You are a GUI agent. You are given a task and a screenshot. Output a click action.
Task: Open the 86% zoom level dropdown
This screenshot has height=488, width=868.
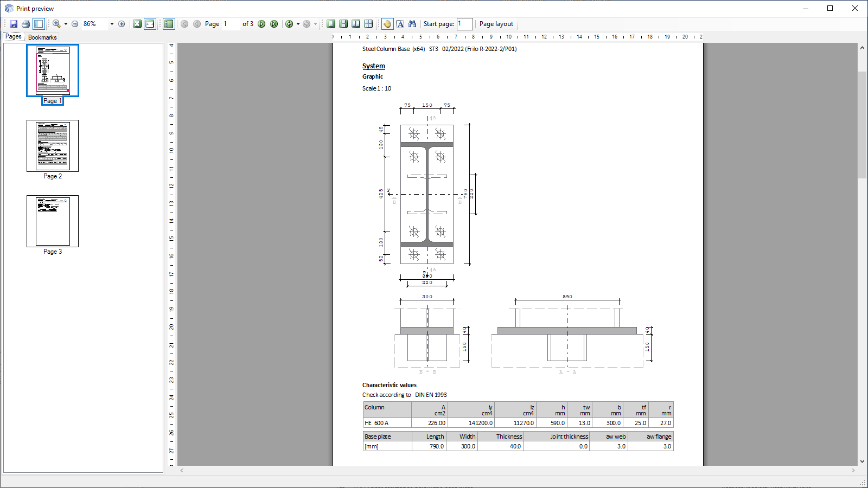tap(112, 24)
